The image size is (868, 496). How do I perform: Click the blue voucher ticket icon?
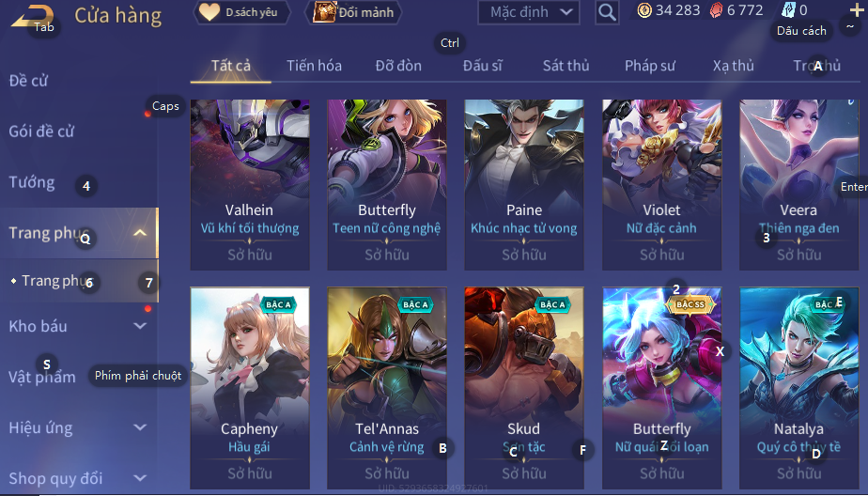click(788, 10)
